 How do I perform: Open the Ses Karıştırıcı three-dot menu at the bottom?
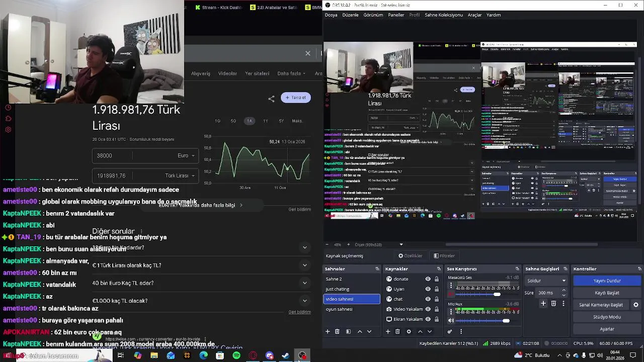(461, 331)
